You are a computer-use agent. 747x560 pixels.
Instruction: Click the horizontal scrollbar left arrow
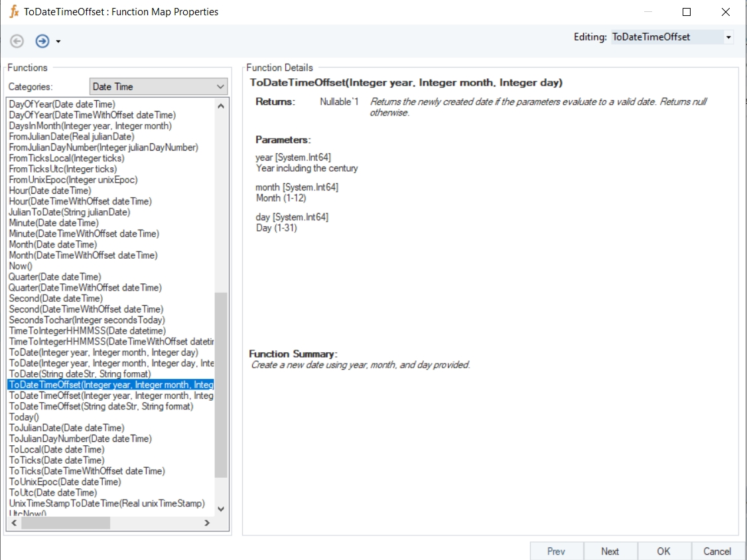click(x=14, y=523)
